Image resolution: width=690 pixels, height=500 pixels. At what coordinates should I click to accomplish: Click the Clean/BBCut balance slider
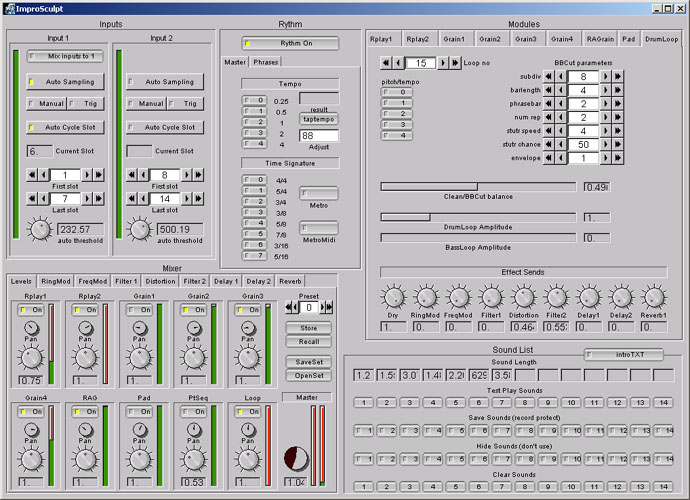[478, 187]
